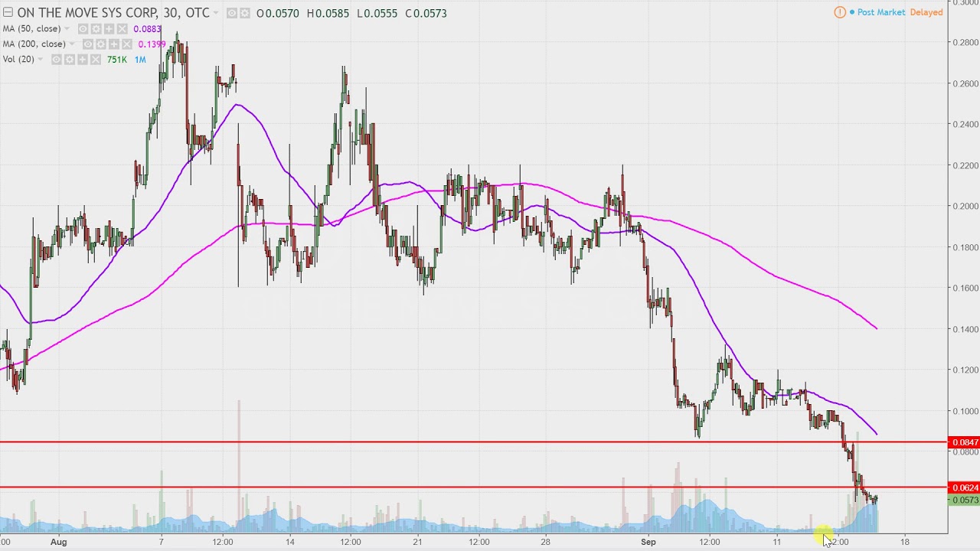
Task: Open MA (50, close) format settings gear
Action: pos(96,29)
